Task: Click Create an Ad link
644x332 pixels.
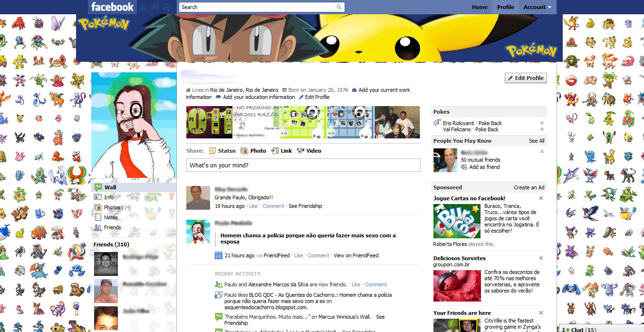Action: click(529, 187)
